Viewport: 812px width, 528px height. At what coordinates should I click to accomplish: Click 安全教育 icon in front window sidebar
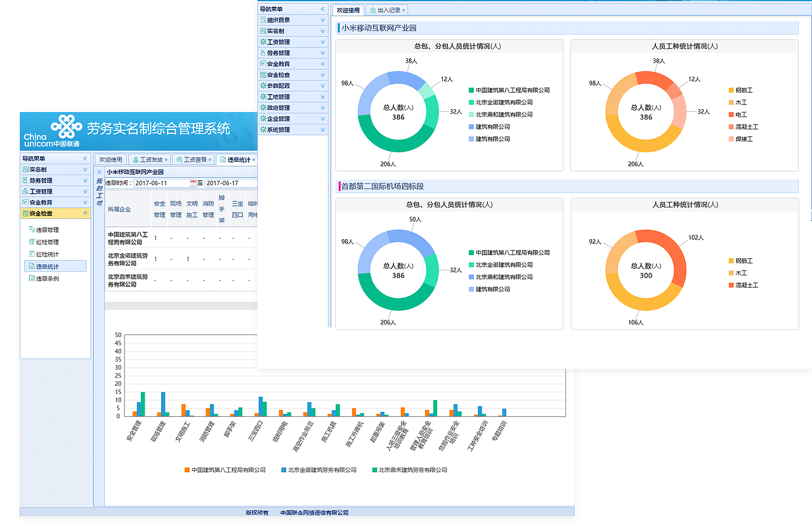click(263, 63)
